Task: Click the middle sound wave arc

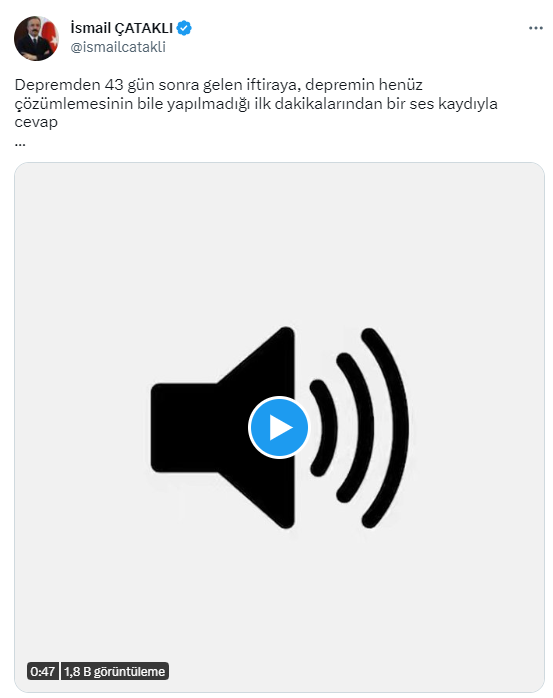Action: tap(355, 427)
